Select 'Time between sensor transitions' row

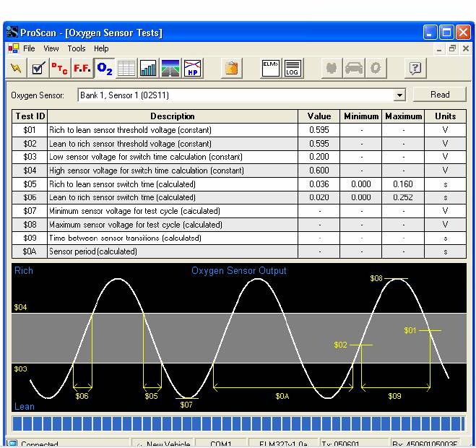coord(239,238)
